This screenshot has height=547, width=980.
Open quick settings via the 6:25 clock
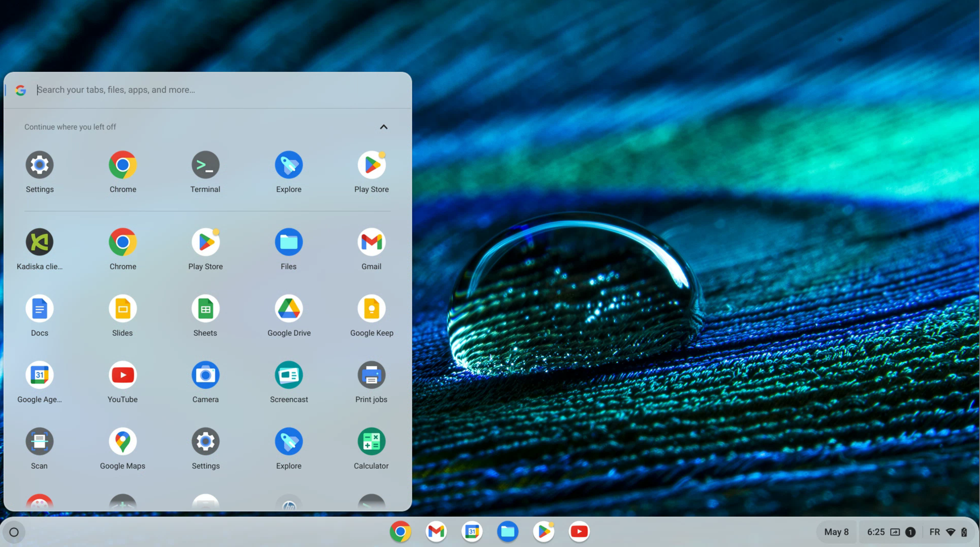coord(876,532)
